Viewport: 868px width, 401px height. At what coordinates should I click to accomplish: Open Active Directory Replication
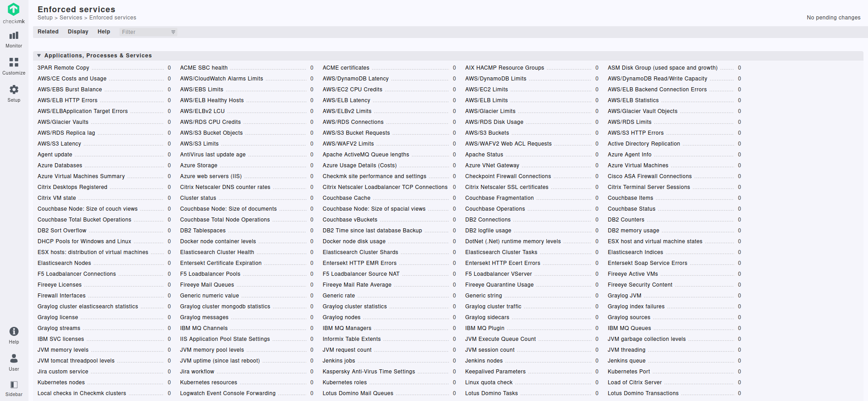644,144
